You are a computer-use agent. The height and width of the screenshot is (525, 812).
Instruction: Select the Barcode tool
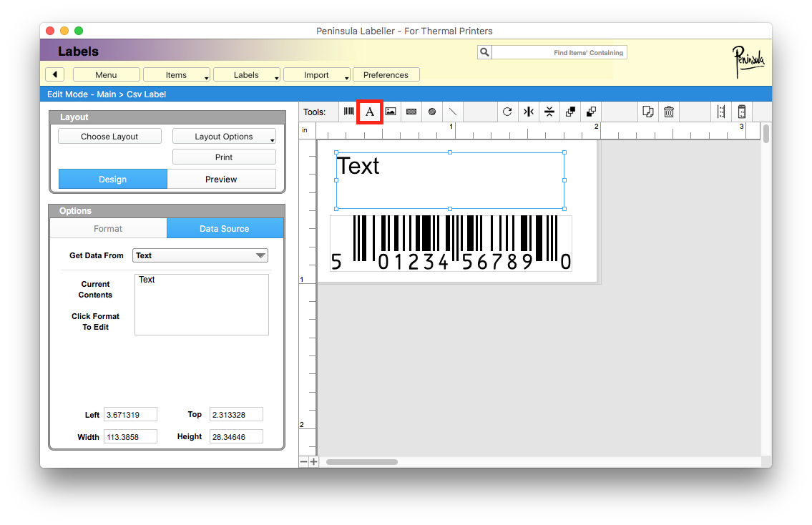(349, 112)
